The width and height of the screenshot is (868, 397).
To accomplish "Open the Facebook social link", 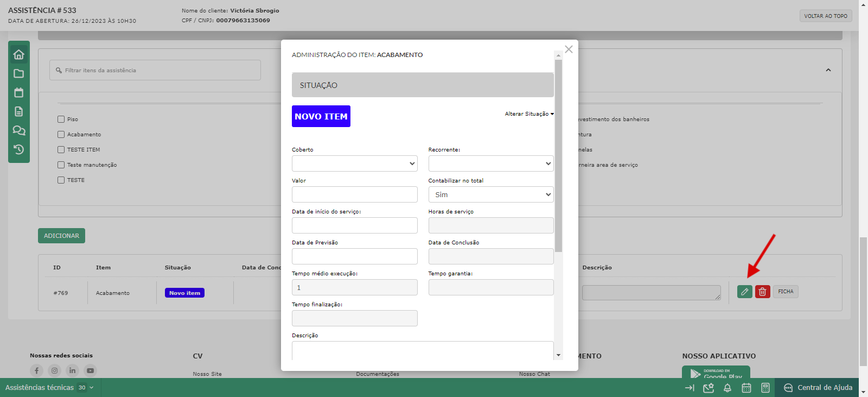I will tap(36, 370).
